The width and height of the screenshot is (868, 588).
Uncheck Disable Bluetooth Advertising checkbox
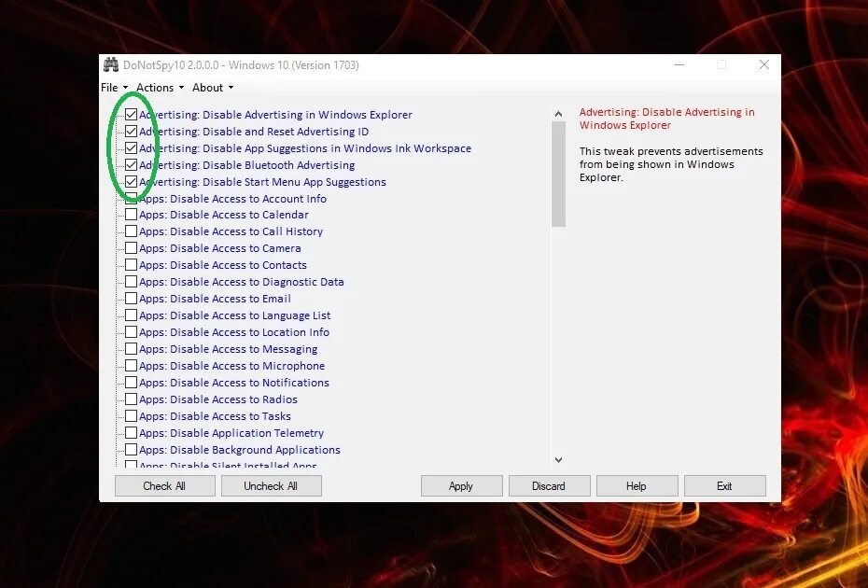coord(132,164)
